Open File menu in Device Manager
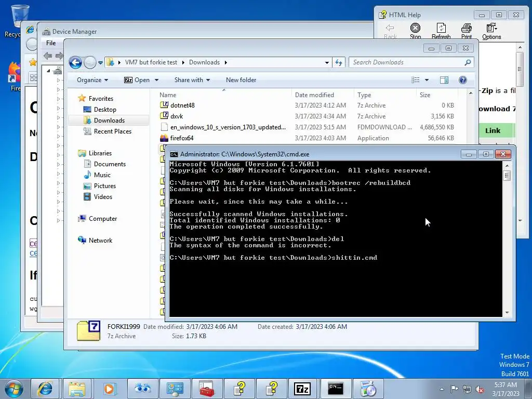 coord(51,43)
